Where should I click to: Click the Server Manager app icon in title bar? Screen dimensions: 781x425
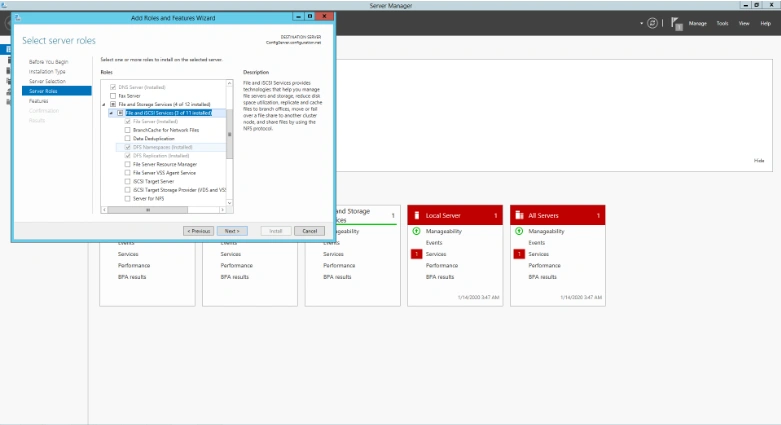[x=4, y=5]
